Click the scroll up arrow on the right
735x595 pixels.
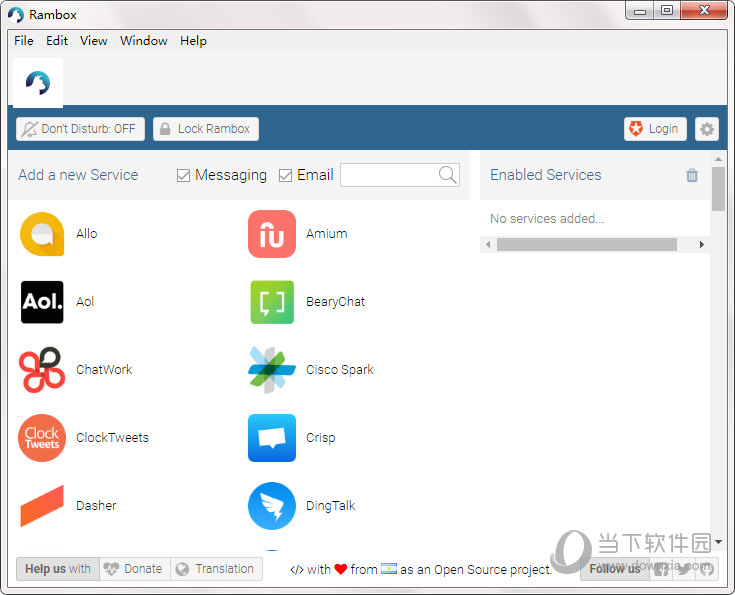coord(718,159)
